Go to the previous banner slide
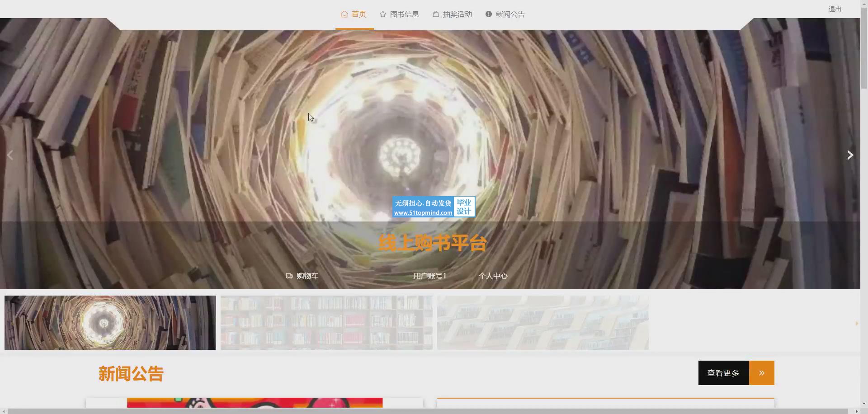 point(10,155)
